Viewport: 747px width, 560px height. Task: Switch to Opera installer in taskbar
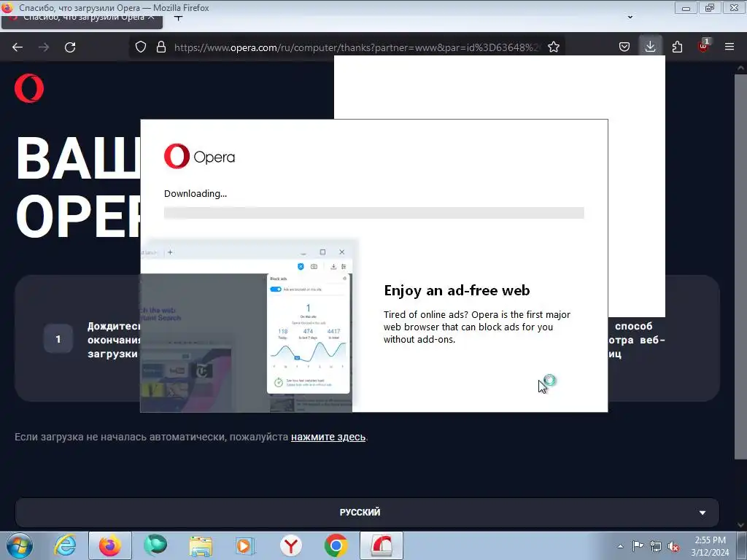pos(382,545)
